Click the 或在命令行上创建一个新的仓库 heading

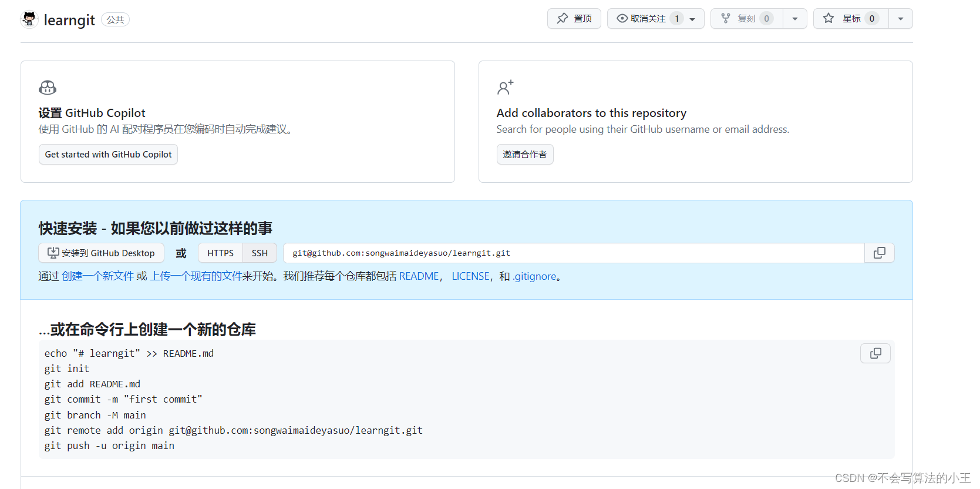coord(147,330)
